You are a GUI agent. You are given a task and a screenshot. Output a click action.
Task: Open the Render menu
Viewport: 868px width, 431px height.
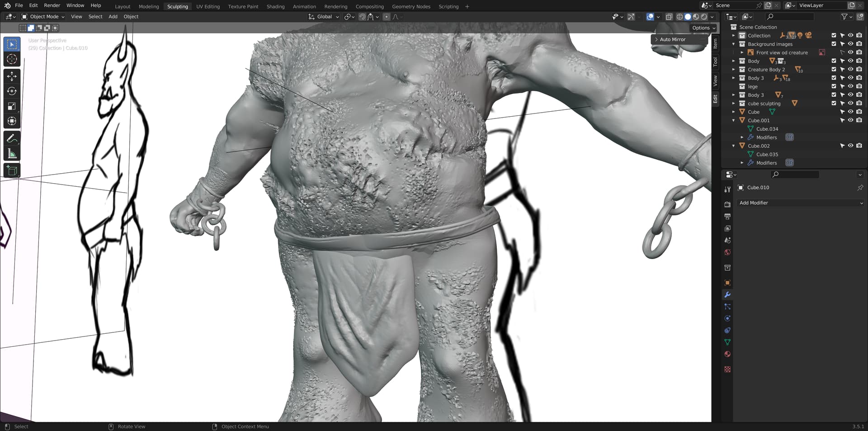pos(52,5)
